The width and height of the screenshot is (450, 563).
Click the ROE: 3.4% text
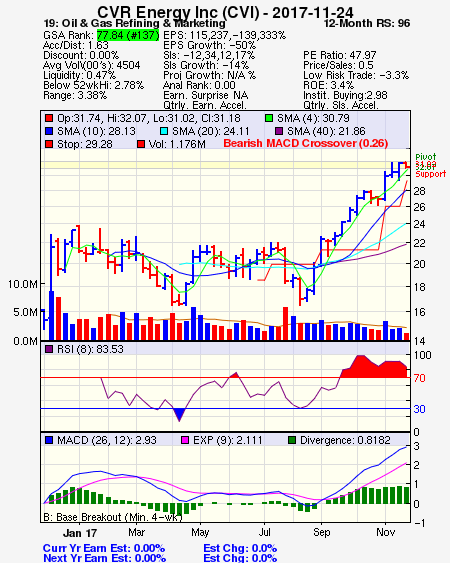point(329,85)
